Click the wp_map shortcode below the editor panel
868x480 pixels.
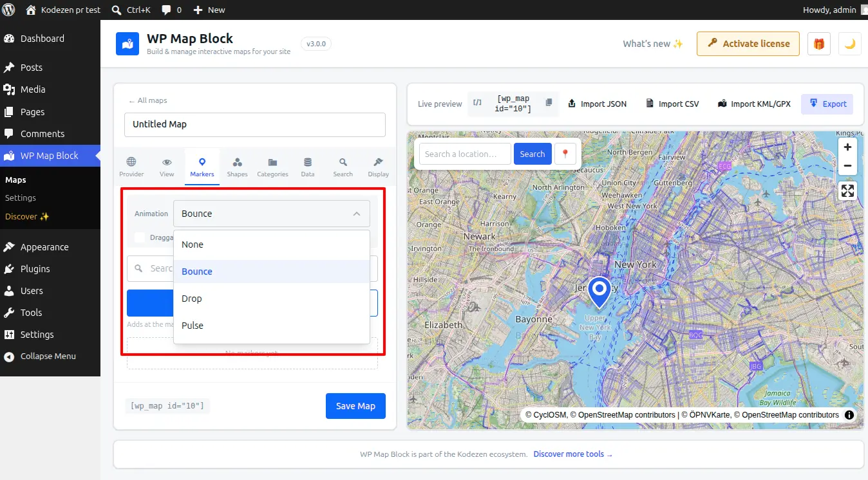pyautogui.click(x=167, y=406)
